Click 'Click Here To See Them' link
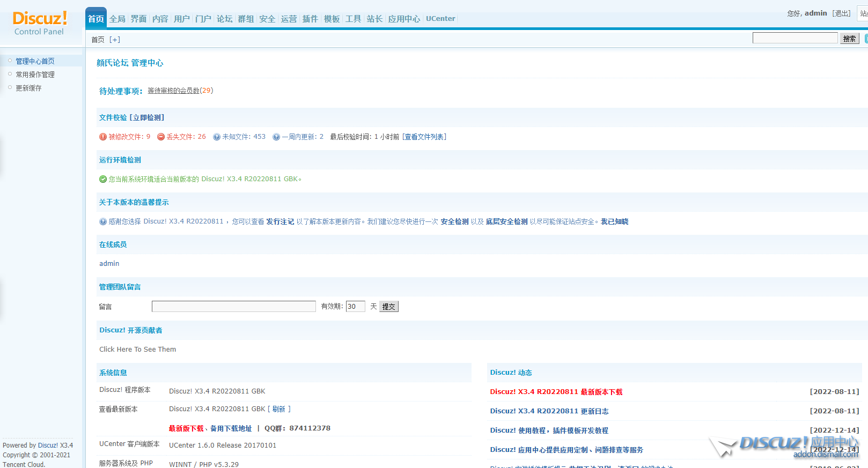 137,349
